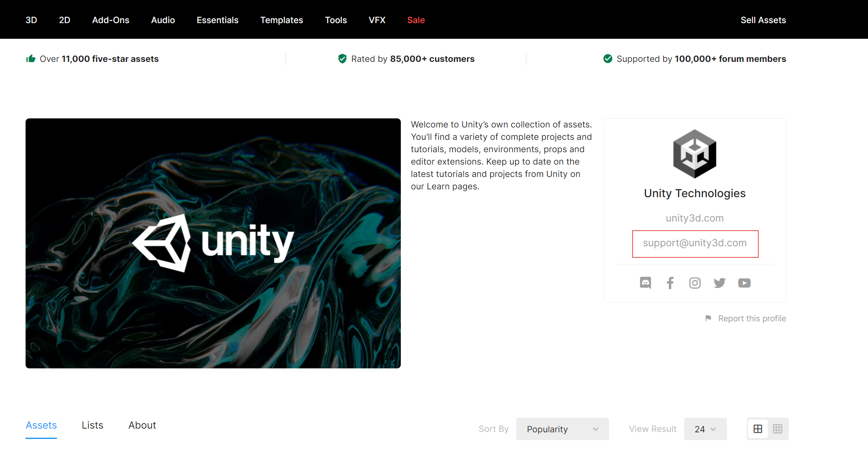Viewport: 868px width, 455px height.
Task: Click the 100,000+ forum members text
Action: pyautogui.click(x=730, y=59)
